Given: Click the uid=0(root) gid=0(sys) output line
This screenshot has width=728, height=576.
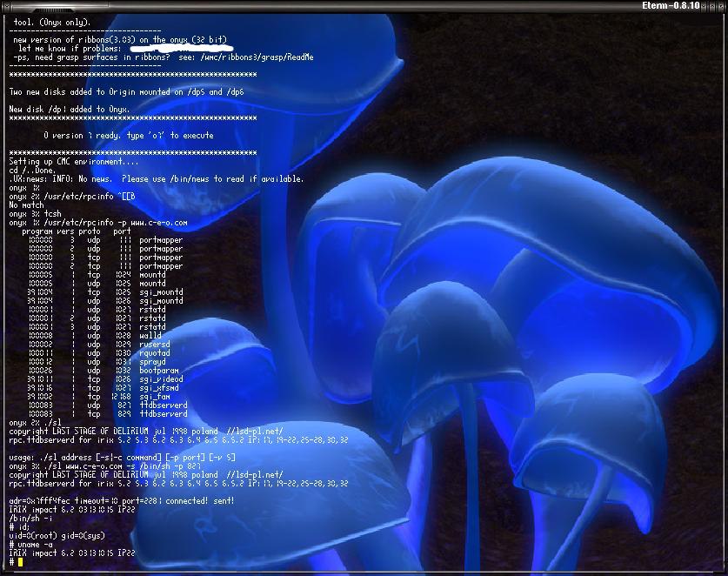Looking at the screenshot, I should [50, 536].
